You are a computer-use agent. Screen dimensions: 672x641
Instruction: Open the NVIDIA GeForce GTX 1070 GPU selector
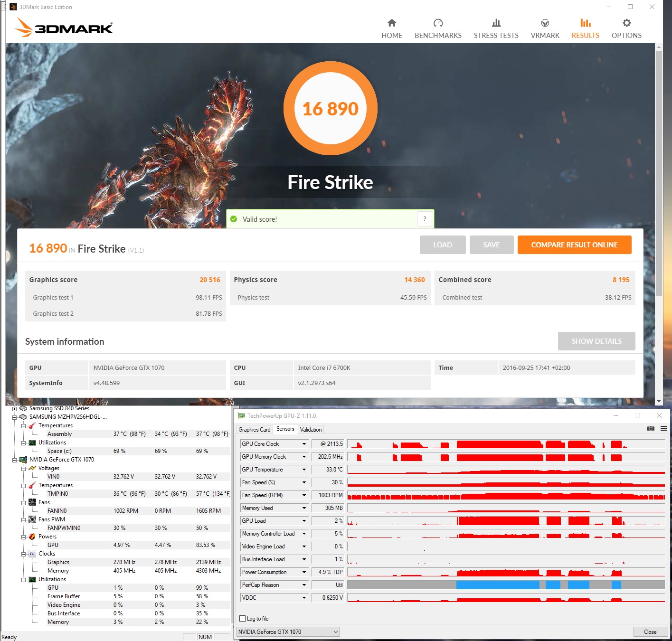tap(288, 632)
